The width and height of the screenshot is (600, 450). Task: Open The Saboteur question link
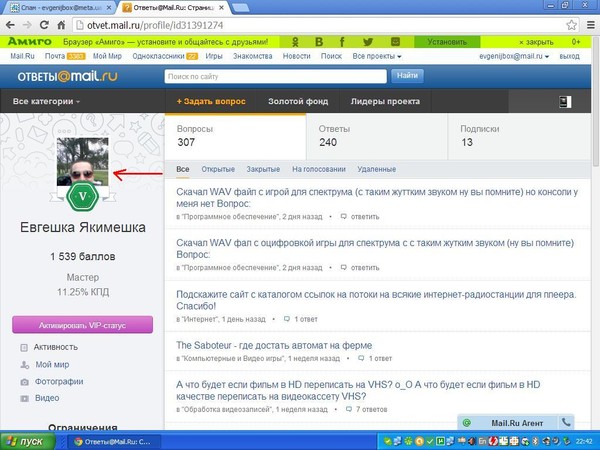[274, 345]
